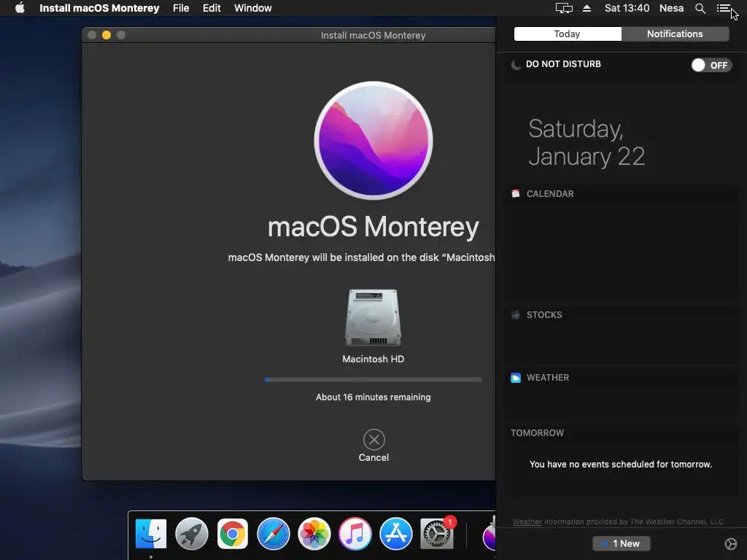Click About 16 minutes remaining text
The height and width of the screenshot is (560, 747).
[373, 397]
